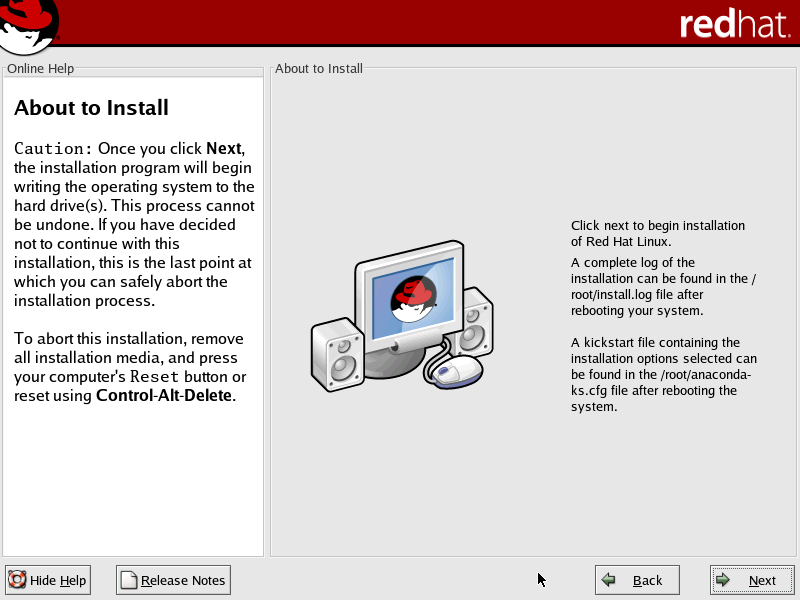
Task: Click the document icon on Release Notes
Action: click(129, 580)
